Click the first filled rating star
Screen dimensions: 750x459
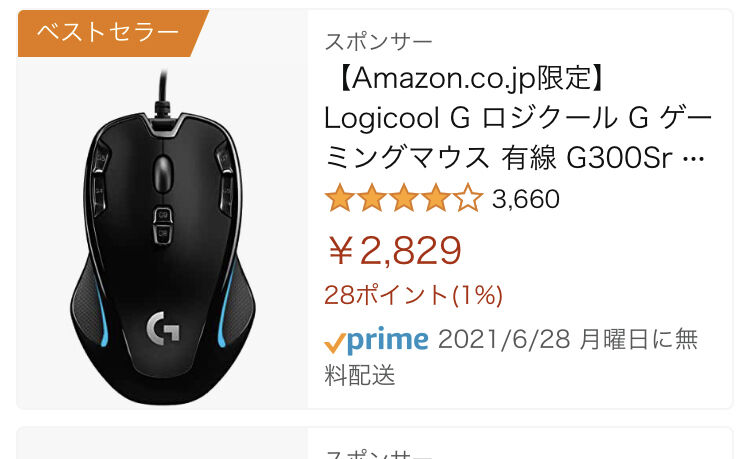(x=340, y=198)
